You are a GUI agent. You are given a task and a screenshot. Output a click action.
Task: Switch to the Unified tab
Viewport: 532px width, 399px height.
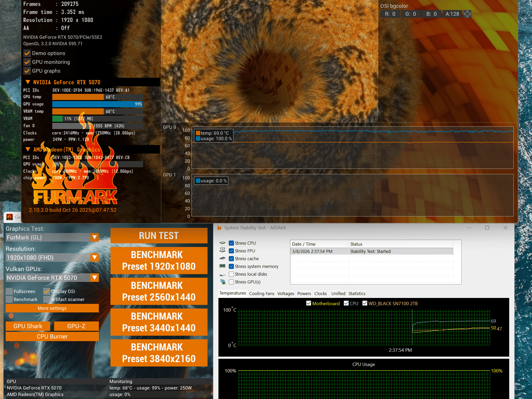click(x=338, y=294)
